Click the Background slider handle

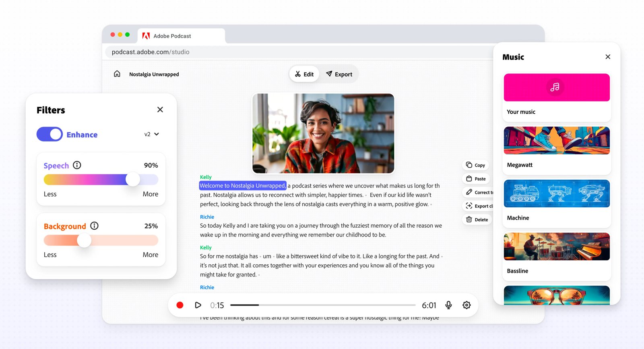click(x=84, y=240)
